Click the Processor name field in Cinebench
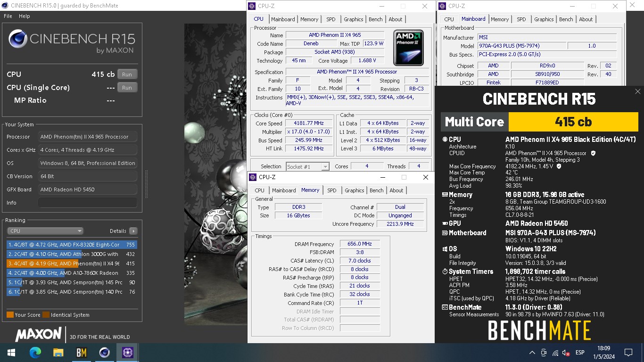644x362 pixels. (88, 137)
